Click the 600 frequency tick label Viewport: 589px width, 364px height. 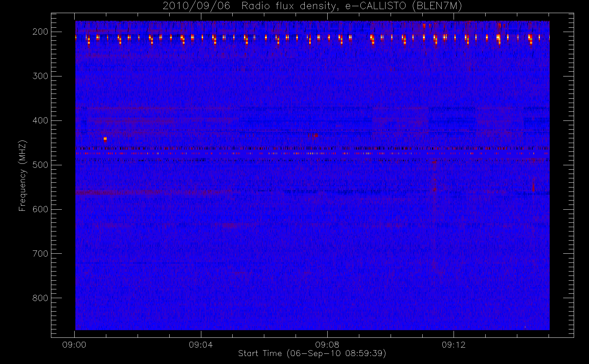[40, 209]
